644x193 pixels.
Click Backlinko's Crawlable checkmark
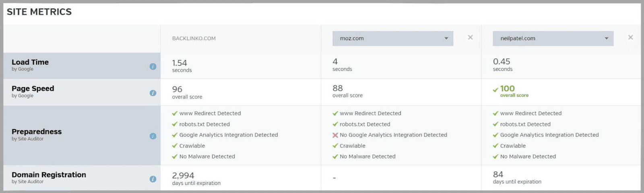[175, 146]
